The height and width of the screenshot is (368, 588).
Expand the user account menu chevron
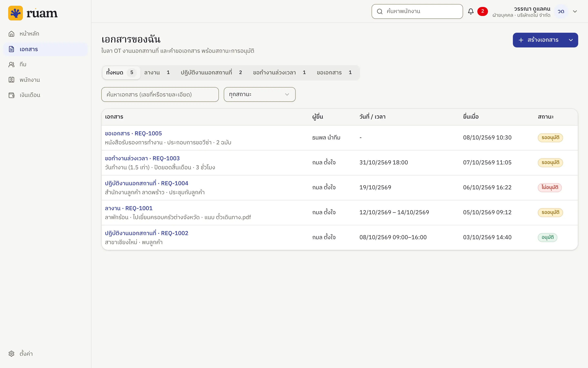tap(575, 11)
